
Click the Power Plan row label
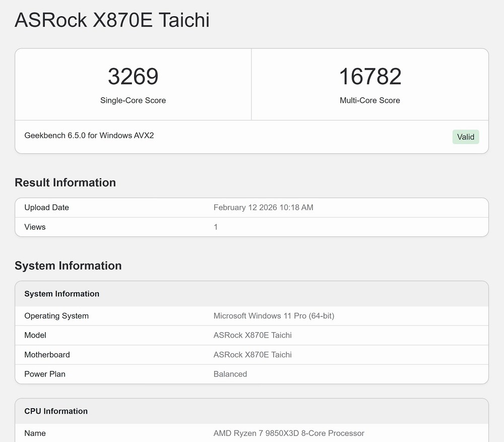pyautogui.click(x=45, y=374)
